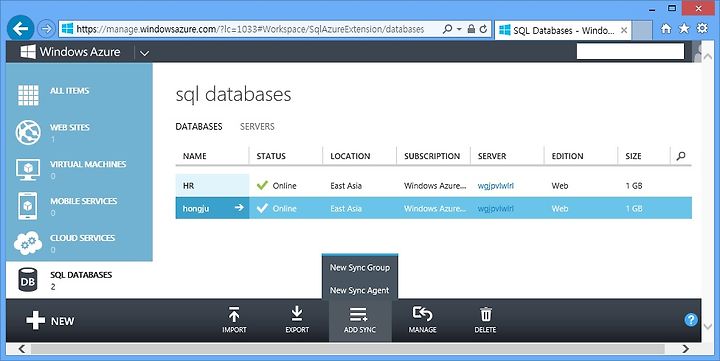Sort by the EDITION column header
Viewport: 720px width, 361px height.
point(568,156)
